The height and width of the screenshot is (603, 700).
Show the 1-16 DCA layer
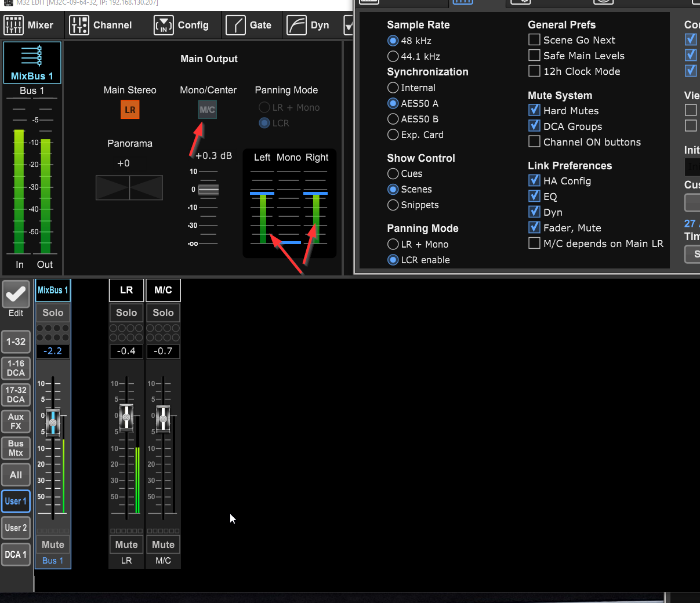16,368
